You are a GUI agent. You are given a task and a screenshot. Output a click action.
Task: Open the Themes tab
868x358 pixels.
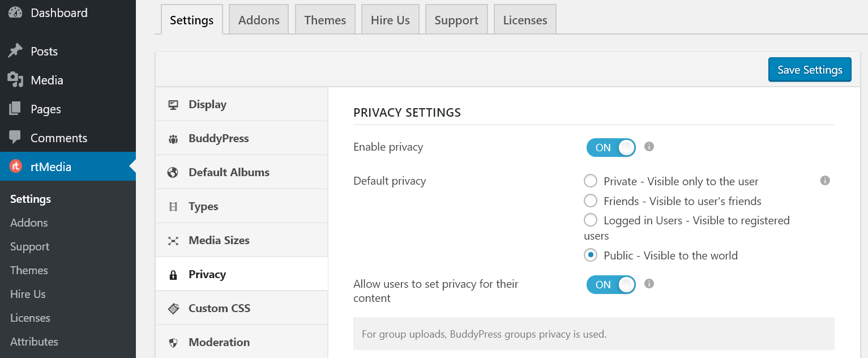coord(324,19)
